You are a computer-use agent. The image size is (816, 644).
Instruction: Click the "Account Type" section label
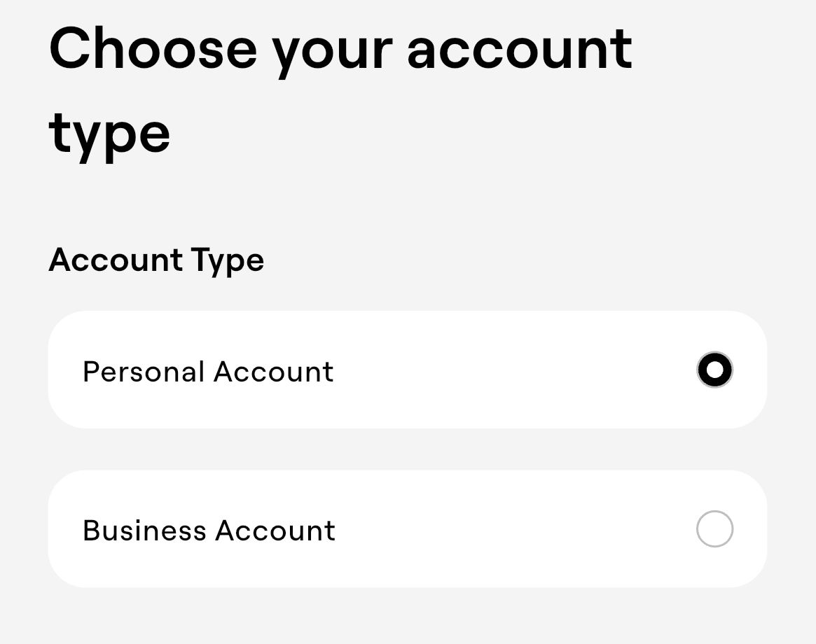pos(156,260)
